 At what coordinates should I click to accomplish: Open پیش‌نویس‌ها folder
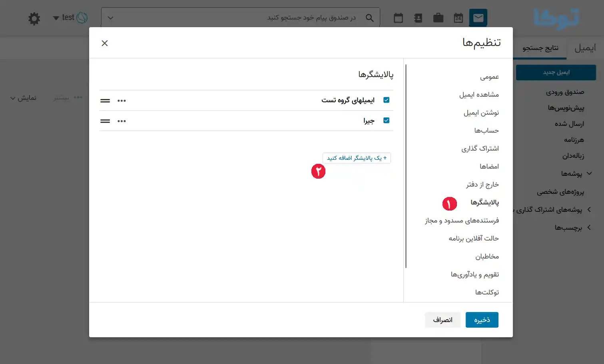click(566, 108)
